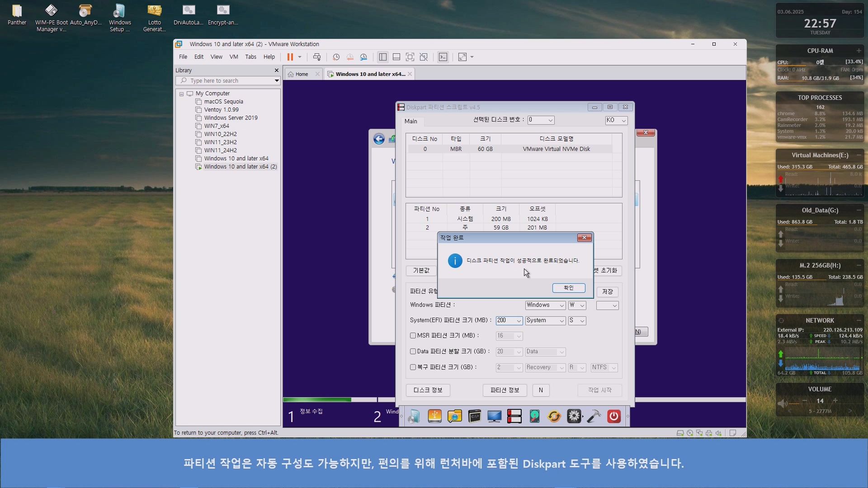
Task: Expand the KO language dropdown
Action: (616, 120)
